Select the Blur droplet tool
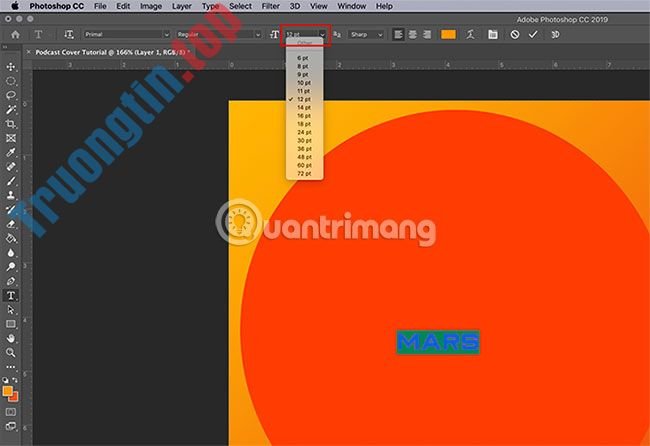Screen dimensions: 650x446 coord(11,253)
